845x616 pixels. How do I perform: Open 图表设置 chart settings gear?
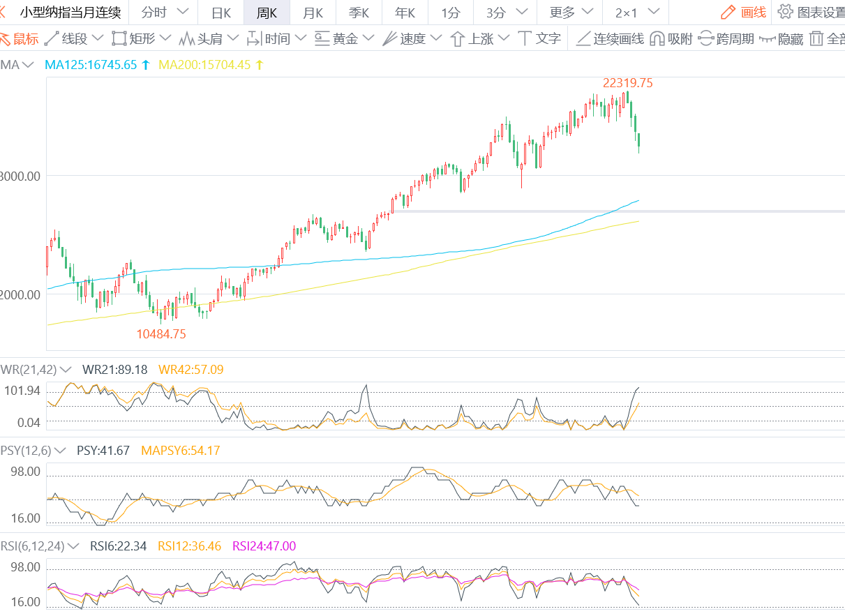(811, 12)
